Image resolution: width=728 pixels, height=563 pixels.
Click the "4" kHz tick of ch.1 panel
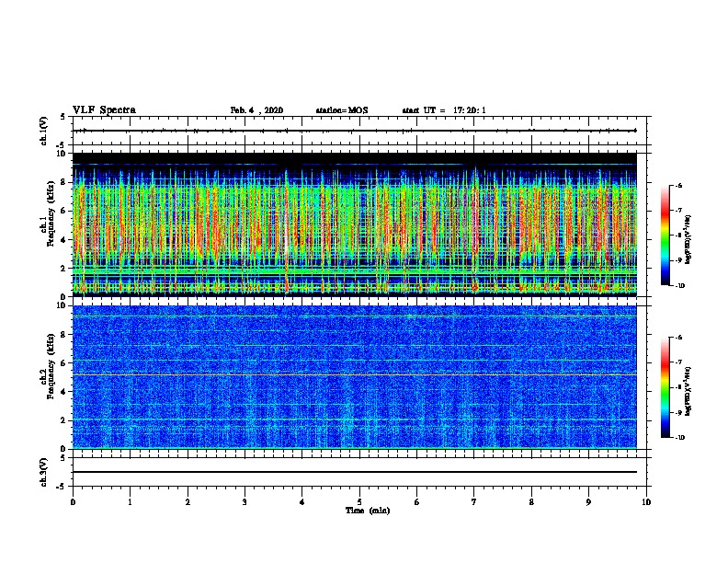63,240
